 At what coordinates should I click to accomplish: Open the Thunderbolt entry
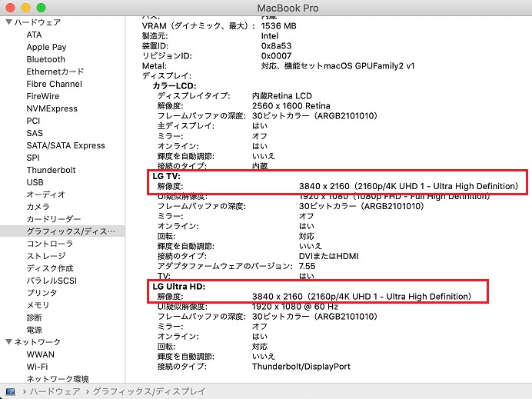[x=52, y=170]
